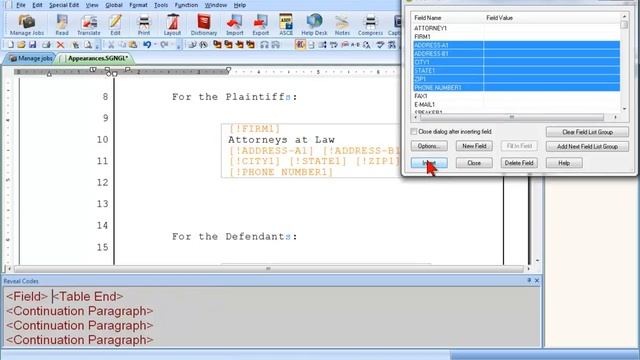Open the Window menu
The width and height of the screenshot is (640, 360).
click(x=216, y=5)
